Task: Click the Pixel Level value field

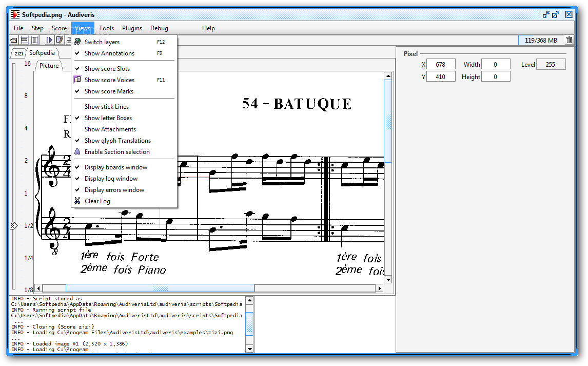Action: tap(551, 65)
